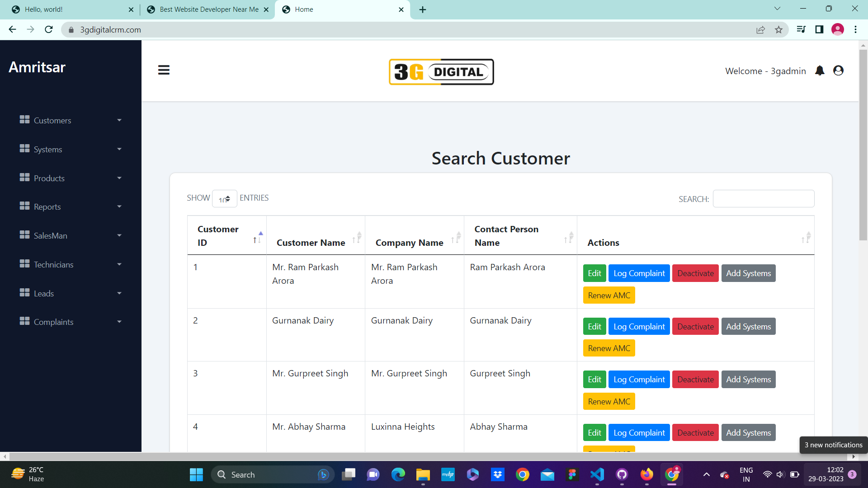Open the Mail app from the taskbar
868x488 pixels.
547,474
